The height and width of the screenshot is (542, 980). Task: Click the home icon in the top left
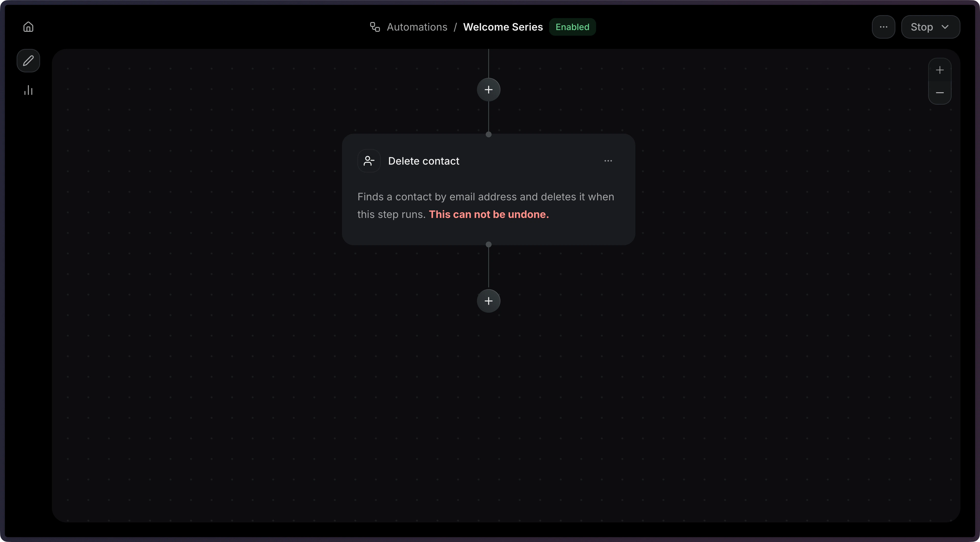(x=28, y=27)
